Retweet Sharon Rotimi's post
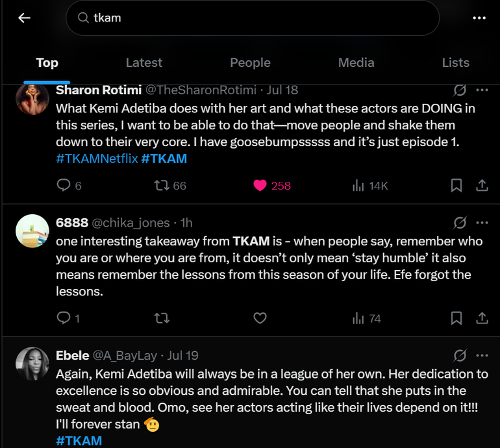The image size is (500, 448). [x=161, y=186]
